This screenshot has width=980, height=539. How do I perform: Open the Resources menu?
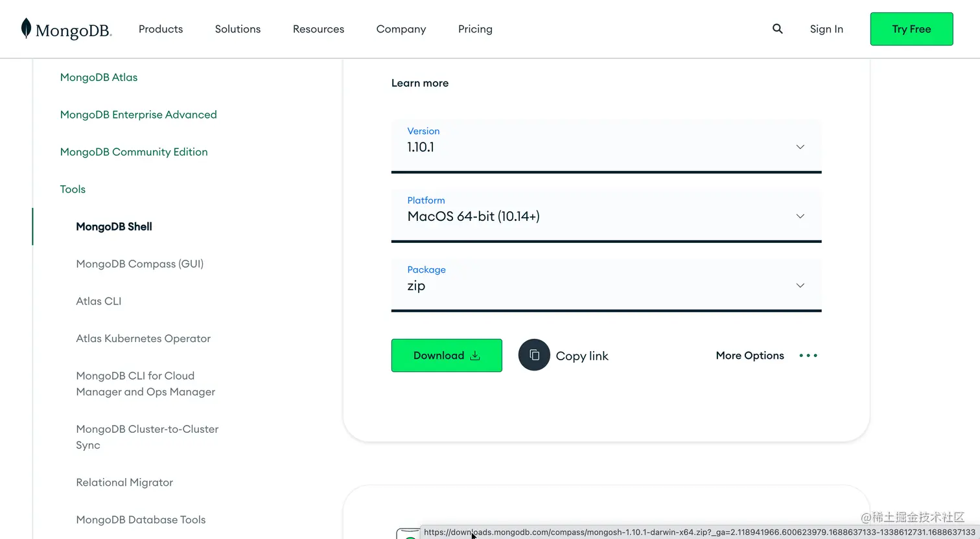click(x=318, y=29)
